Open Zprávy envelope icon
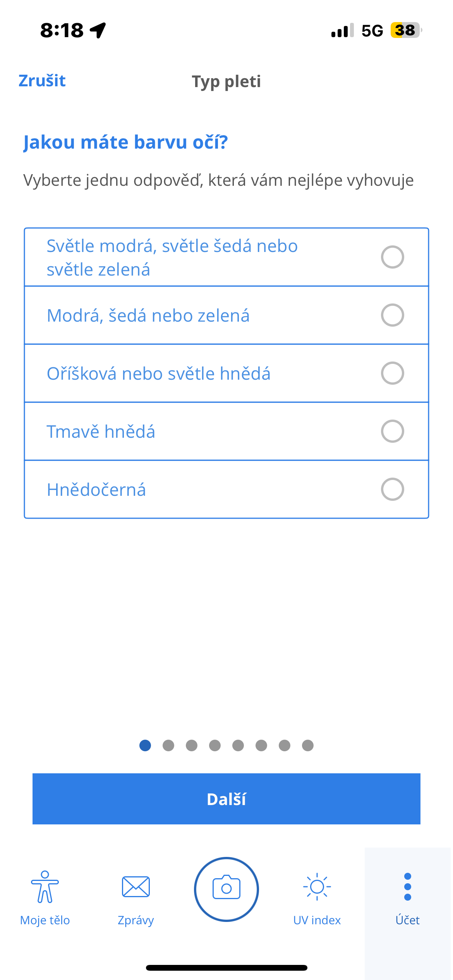453x980 pixels. [136, 886]
